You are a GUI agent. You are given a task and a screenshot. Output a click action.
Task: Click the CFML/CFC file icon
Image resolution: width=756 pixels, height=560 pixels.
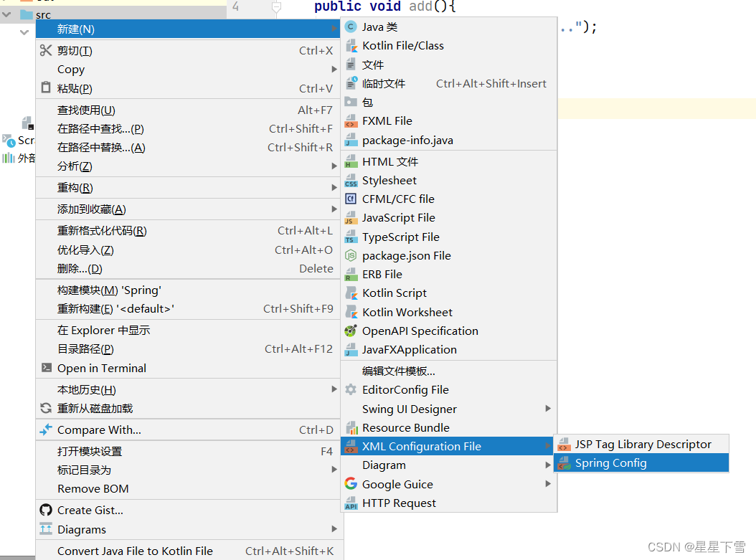coord(351,199)
